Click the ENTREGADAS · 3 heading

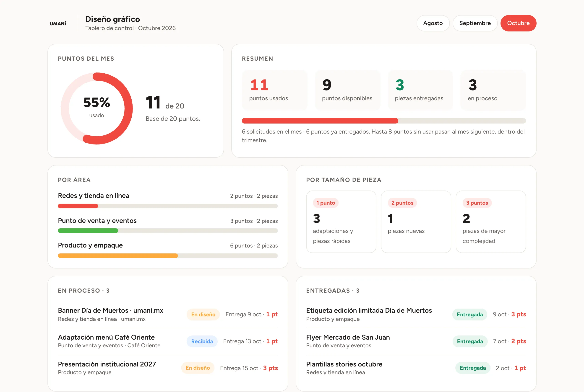[333, 291]
